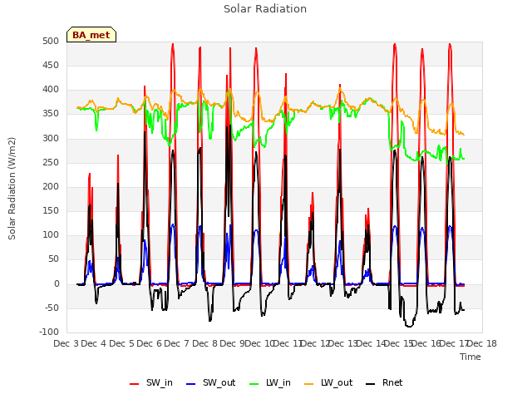Click the orange LW_out legend swatch

[309, 384]
